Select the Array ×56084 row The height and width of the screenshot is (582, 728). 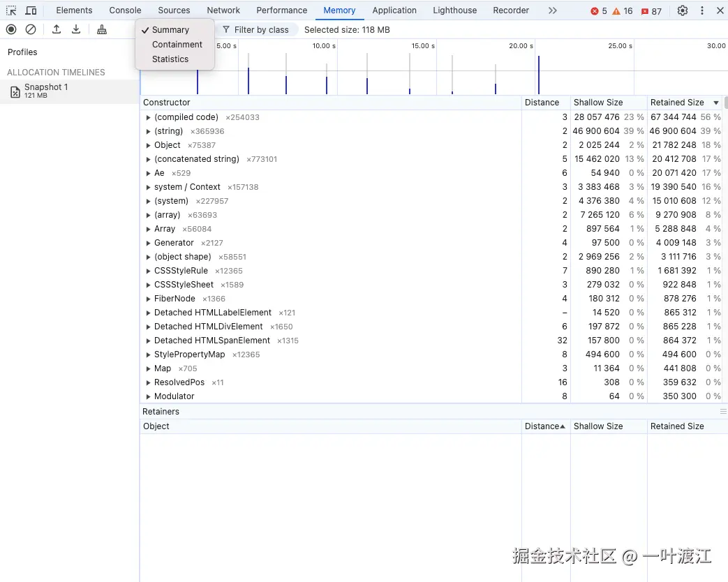click(x=432, y=229)
